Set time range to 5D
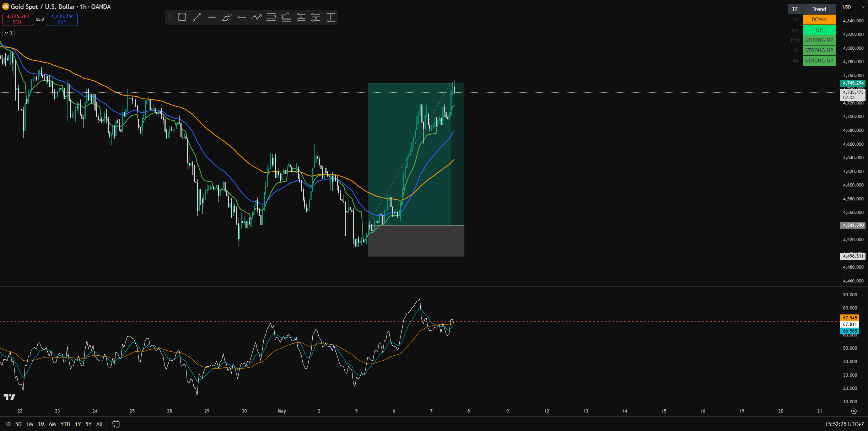Viewport: 868px width, 431px height. click(18, 424)
